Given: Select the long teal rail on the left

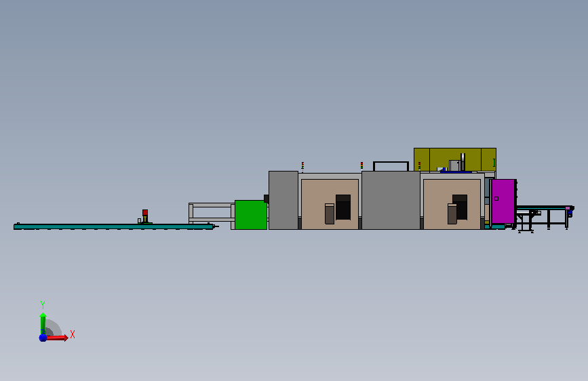Looking at the screenshot, I should (x=114, y=227).
